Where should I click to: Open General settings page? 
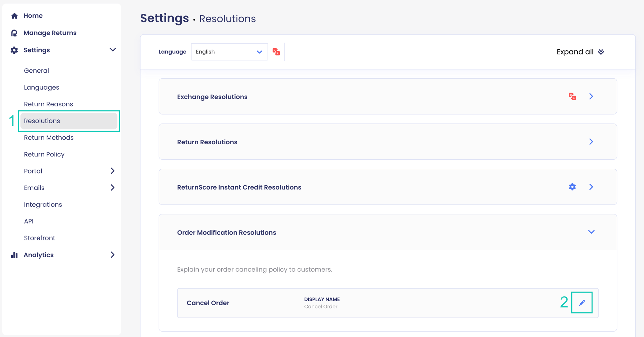[37, 71]
